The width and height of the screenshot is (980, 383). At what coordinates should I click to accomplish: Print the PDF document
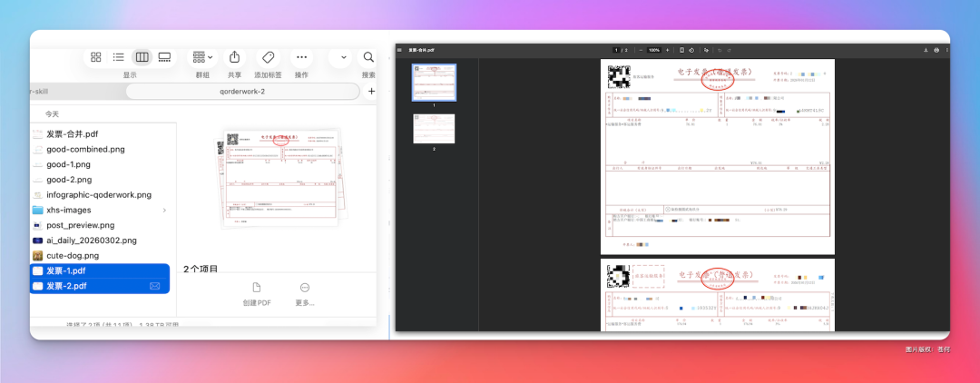point(936,50)
